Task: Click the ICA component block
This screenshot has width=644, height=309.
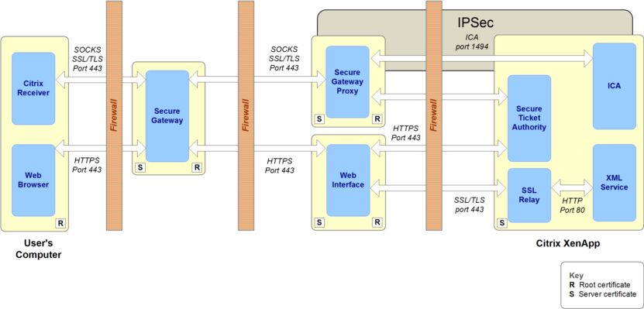Action: (615, 86)
